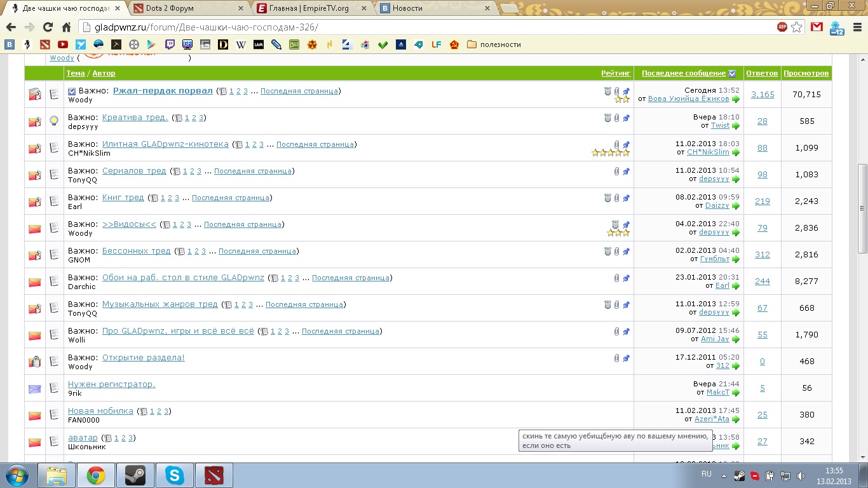Switch to the Главная EmpireTV.org tab
Viewport: 868px width, 488px height.
coord(311,8)
